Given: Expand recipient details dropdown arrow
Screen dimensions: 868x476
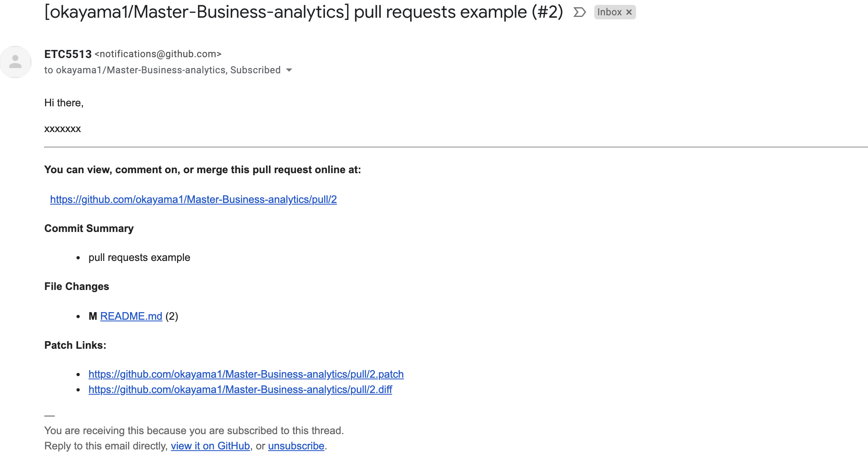Looking at the screenshot, I should 289,70.
